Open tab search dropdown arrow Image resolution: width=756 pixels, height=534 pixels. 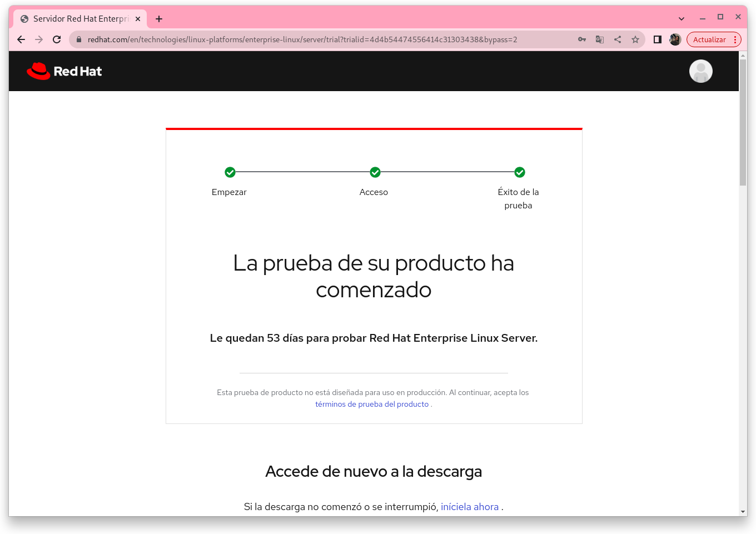click(682, 18)
